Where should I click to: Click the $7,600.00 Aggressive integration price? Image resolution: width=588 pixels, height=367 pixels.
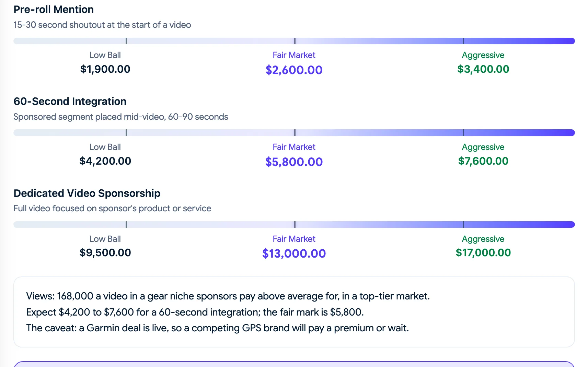(483, 161)
